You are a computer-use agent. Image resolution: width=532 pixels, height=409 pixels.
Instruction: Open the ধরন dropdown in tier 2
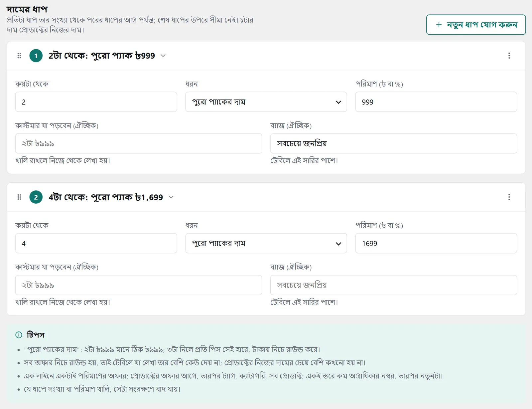[266, 243]
